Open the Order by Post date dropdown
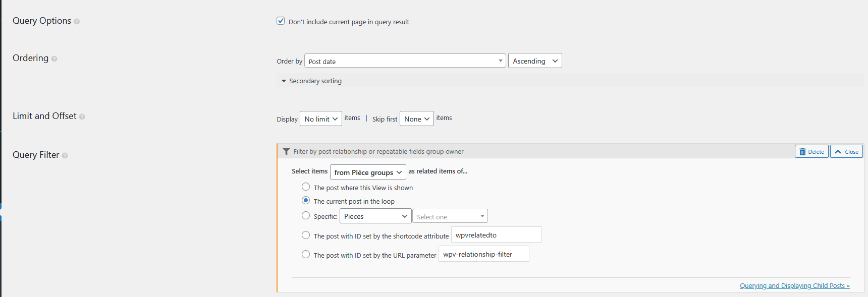868x297 pixels. (405, 61)
